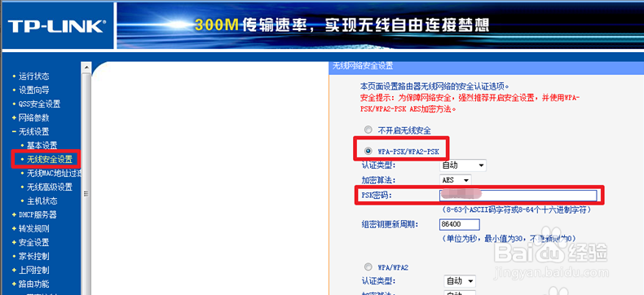Open 基本设置 under wireless settings
The image size is (644, 295).
click(x=42, y=146)
